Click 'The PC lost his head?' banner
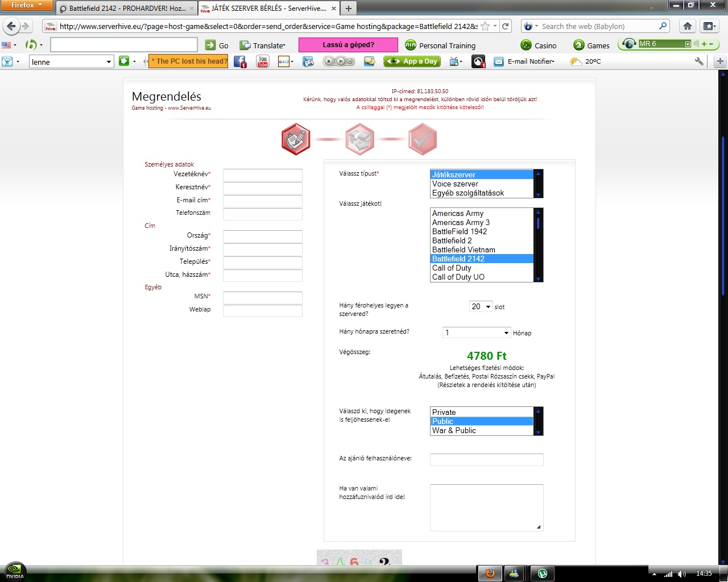728x582 pixels. click(188, 61)
